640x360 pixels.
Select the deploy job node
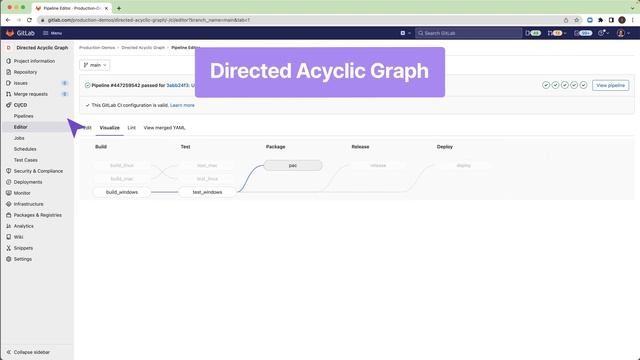(x=463, y=165)
